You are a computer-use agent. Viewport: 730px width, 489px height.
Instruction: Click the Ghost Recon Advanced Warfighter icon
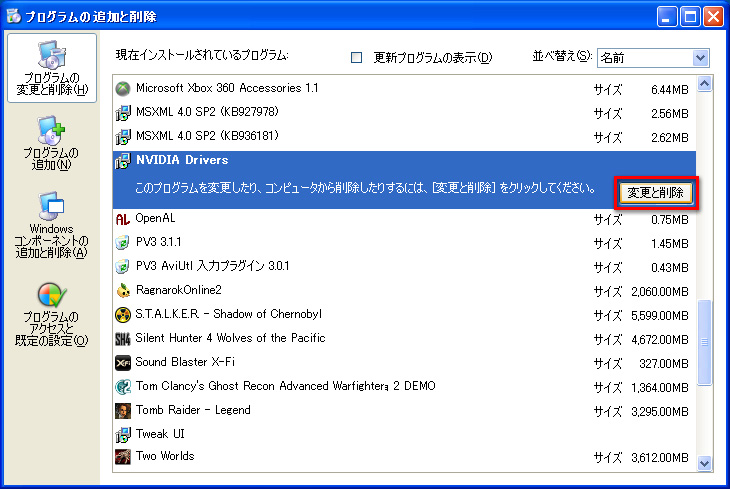click(x=123, y=387)
